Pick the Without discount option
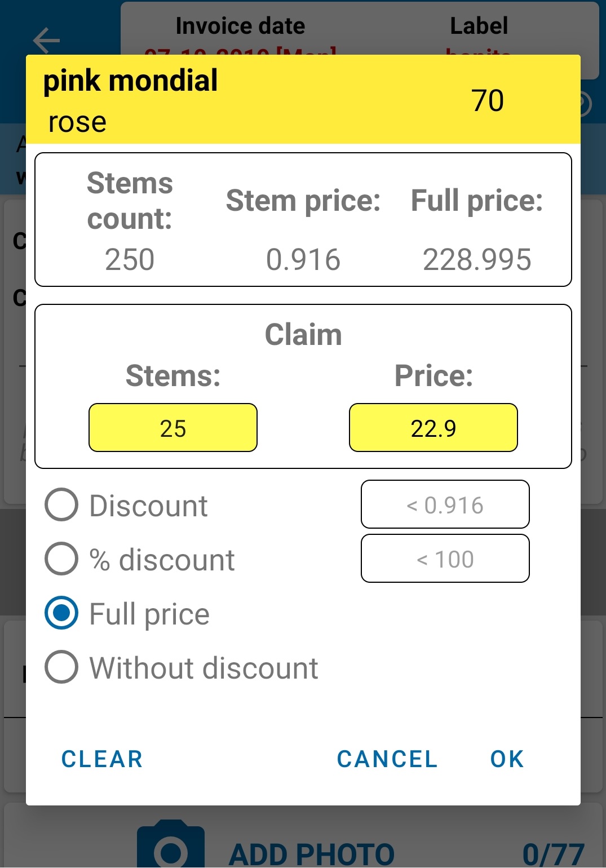The width and height of the screenshot is (606, 868). coord(61,667)
